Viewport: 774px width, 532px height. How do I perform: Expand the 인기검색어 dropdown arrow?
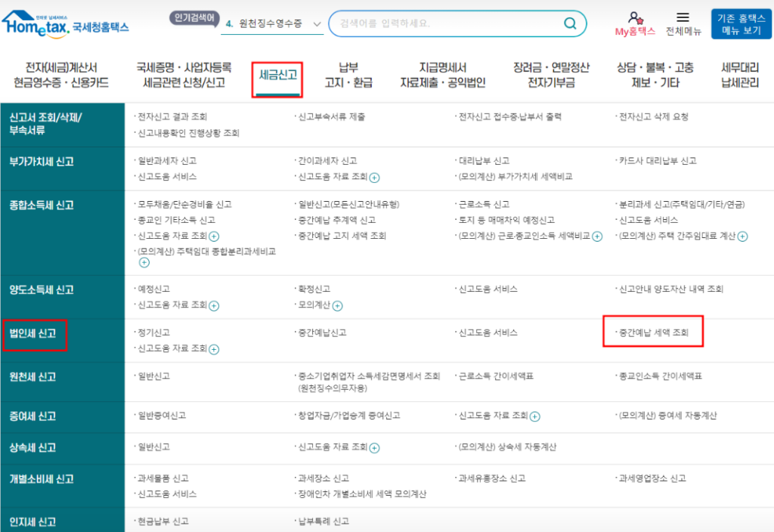[x=317, y=23]
